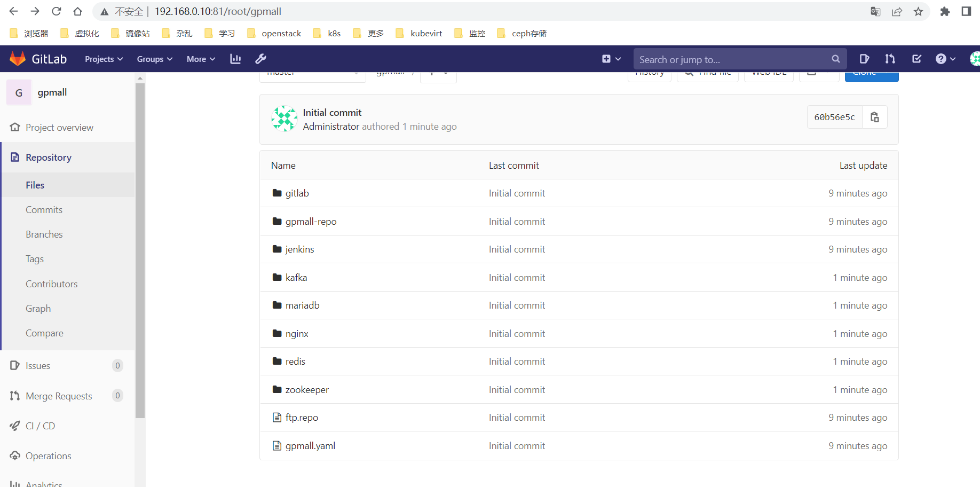Open CI / CD in the sidebar

pyautogui.click(x=41, y=426)
